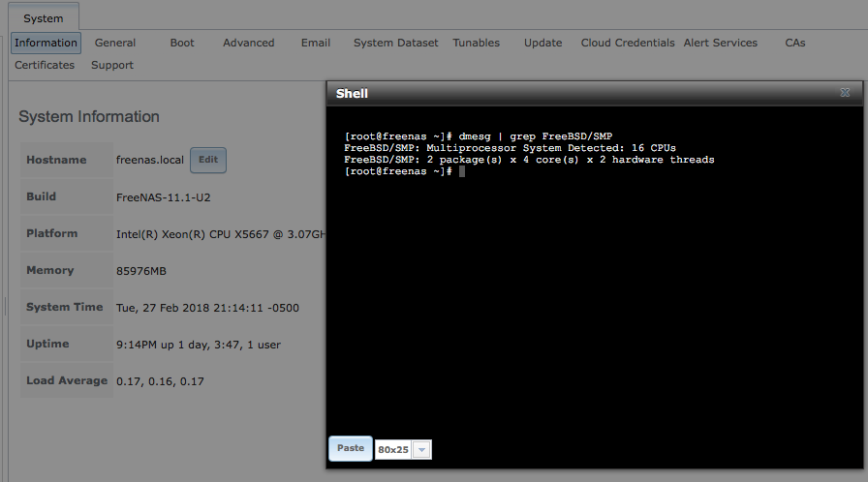Click the Hostname row label
Viewport: 868px width, 482px height.
pos(56,160)
